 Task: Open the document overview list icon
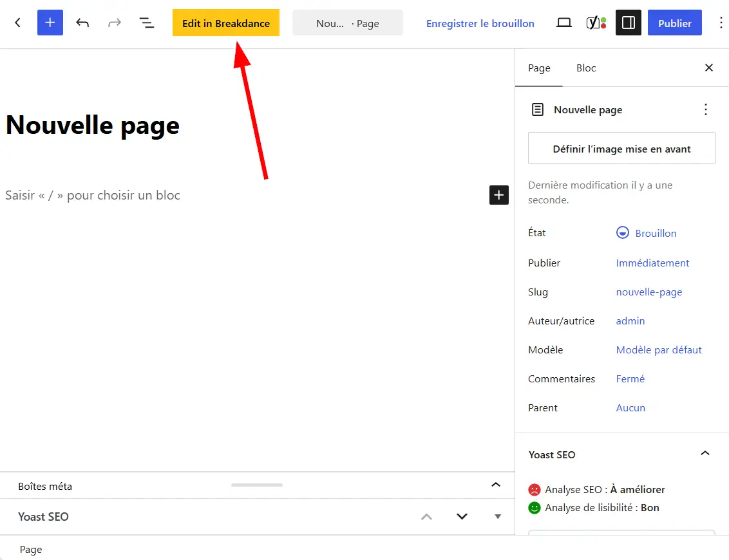tap(146, 23)
